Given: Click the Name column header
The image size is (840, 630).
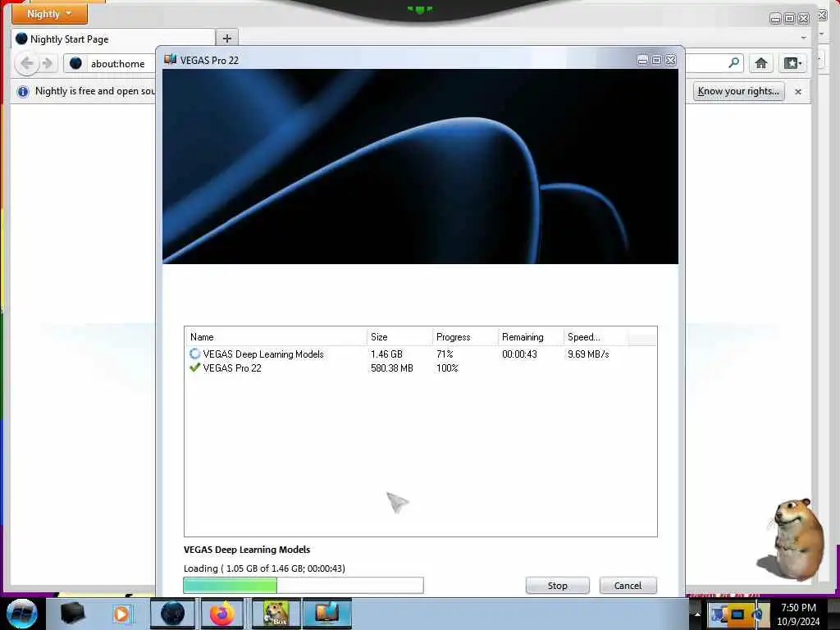Looking at the screenshot, I should point(276,337).
